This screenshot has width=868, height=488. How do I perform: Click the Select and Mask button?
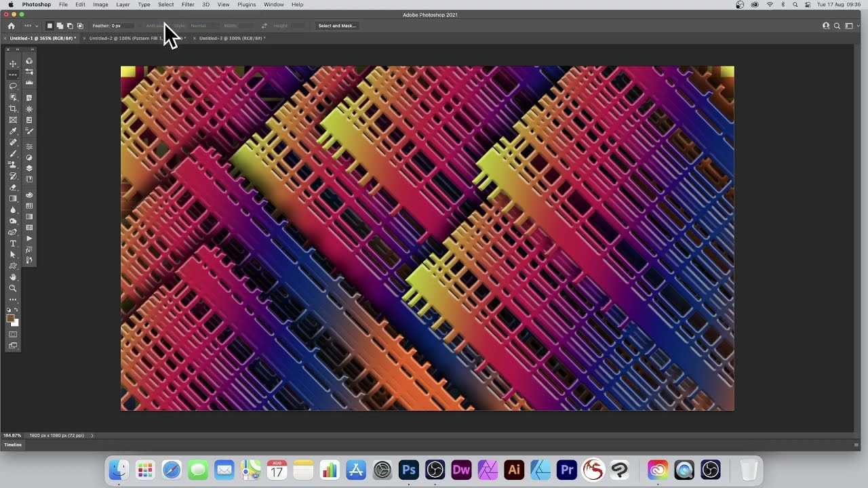pyautogui.click(x=337, y=26)
